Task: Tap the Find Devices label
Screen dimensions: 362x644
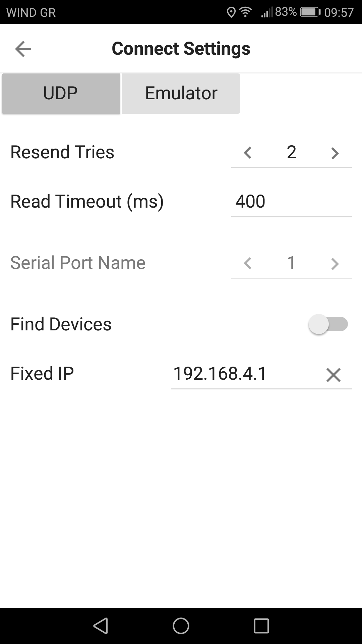Action: (x=61, y=324)
